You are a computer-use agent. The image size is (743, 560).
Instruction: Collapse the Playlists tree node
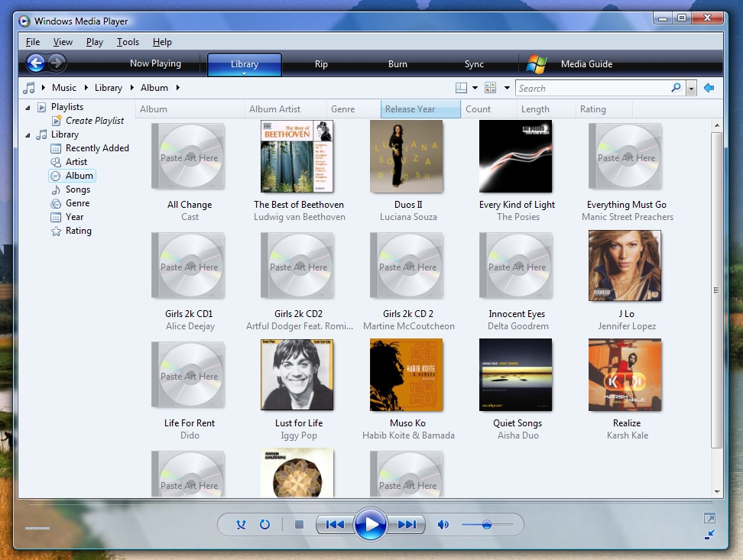[28, 107]
